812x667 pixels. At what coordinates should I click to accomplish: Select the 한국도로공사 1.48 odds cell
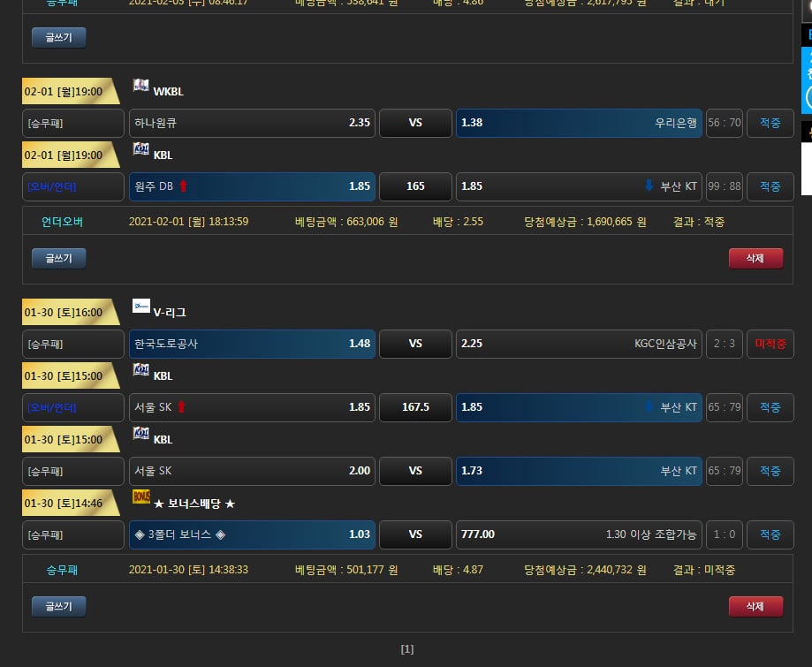pyautogui.click(x=252, y=344)
